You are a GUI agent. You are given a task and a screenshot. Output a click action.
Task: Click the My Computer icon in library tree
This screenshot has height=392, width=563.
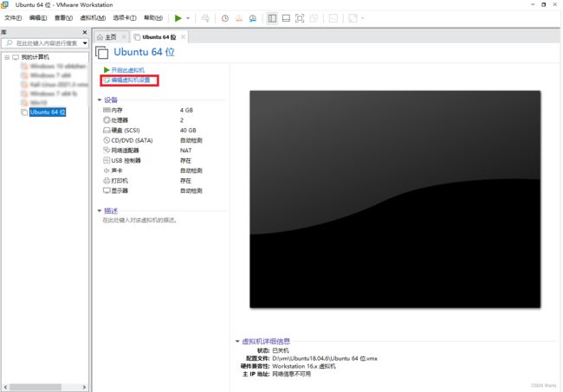pos(16,57)
